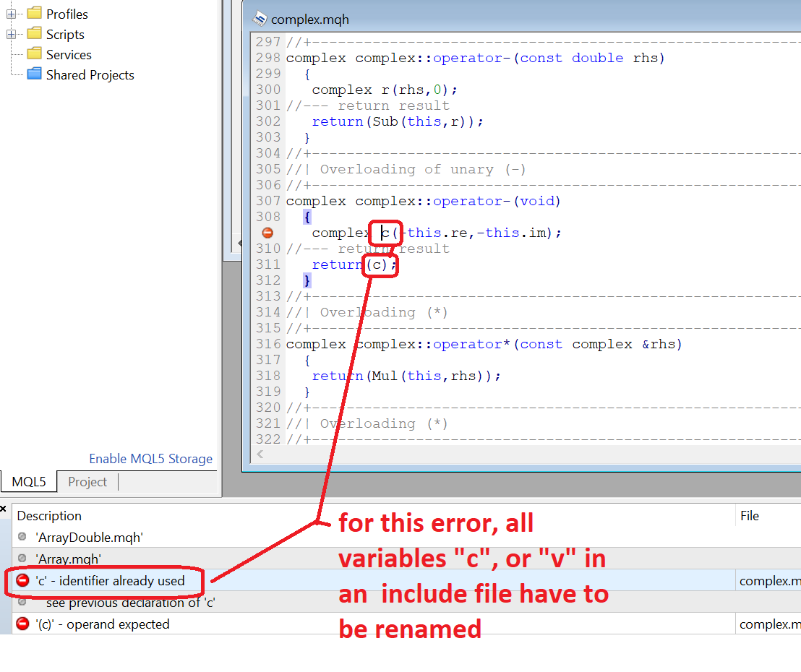Close the bottom errors panel
Viewport: 801px width, 672px height.
(x=4, y=509)
